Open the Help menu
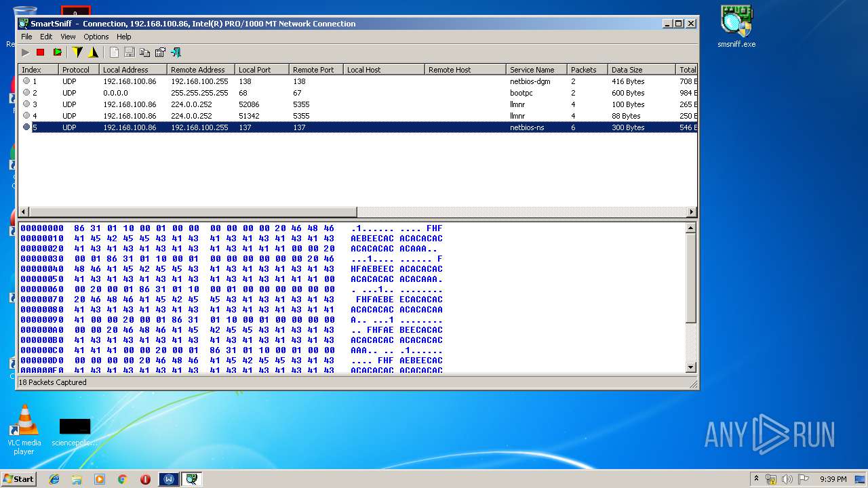868x488 pixels. click(123, 37)
